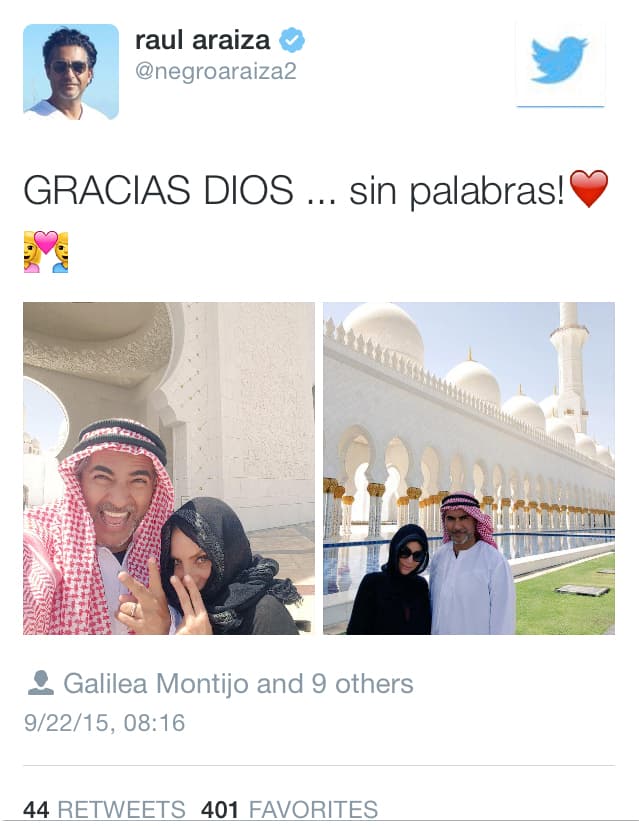Click the couple with heart emoji
639x826 pixels.
[x=46, y=252]
